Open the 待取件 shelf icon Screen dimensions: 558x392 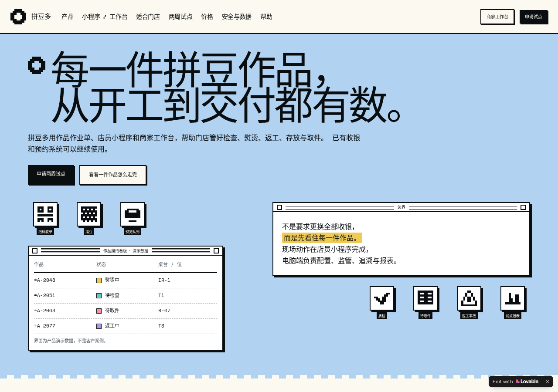[425, 298]
